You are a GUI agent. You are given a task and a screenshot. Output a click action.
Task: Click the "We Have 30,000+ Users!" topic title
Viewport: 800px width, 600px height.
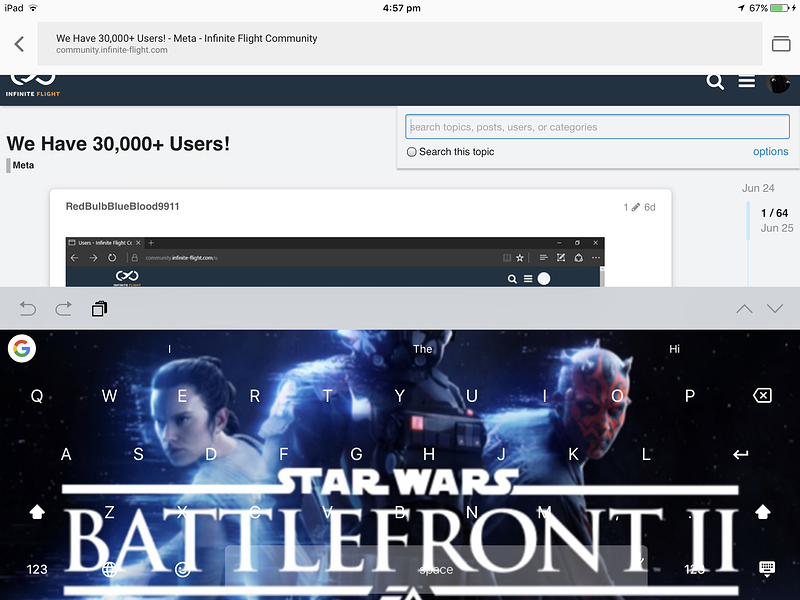coord(118,144)
